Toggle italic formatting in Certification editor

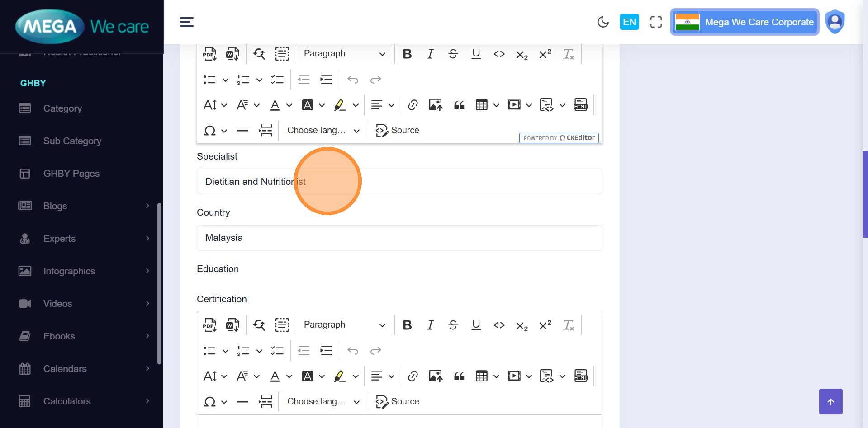tap(430, 325)
